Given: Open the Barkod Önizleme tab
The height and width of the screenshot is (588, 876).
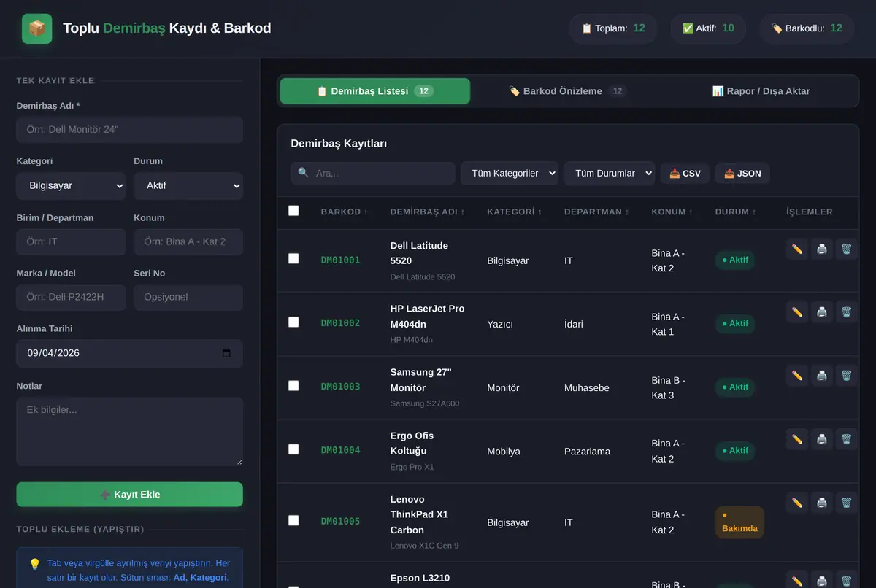Looking at the screenshot, I should pos(568,91).
